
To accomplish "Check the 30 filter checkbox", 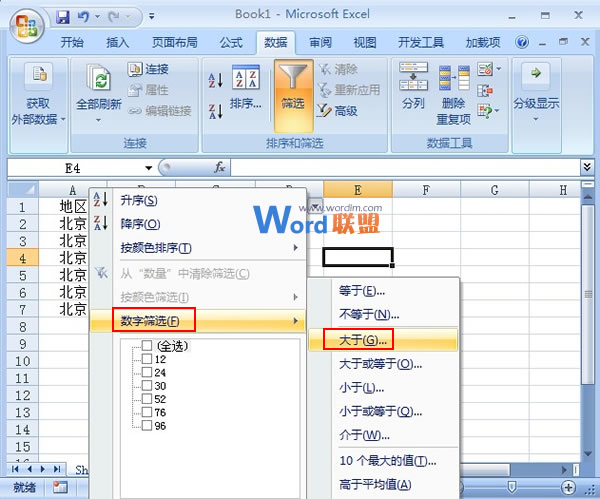I will [147, 385].
